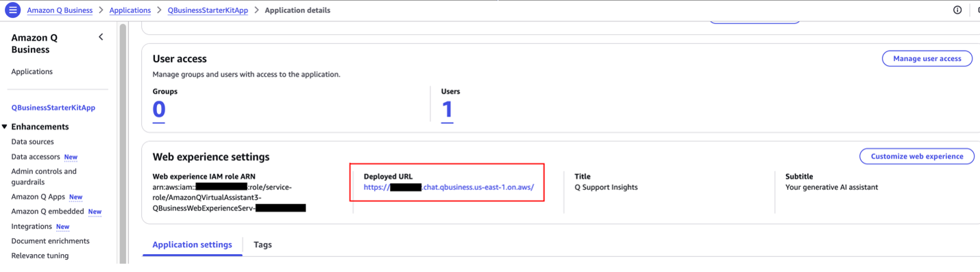The height and width of the screenshot is (272, 980).
Task: Open Admin controls and guardrails
Action: (44, 177)
